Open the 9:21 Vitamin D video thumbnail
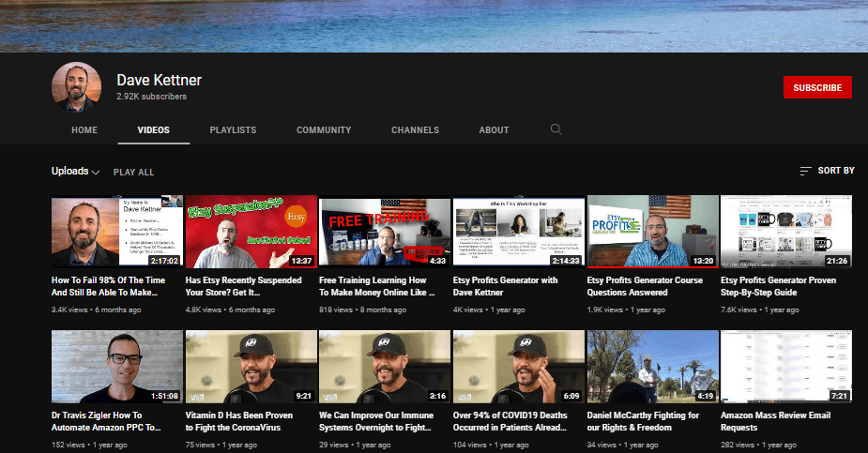 [x=251, y=366]
